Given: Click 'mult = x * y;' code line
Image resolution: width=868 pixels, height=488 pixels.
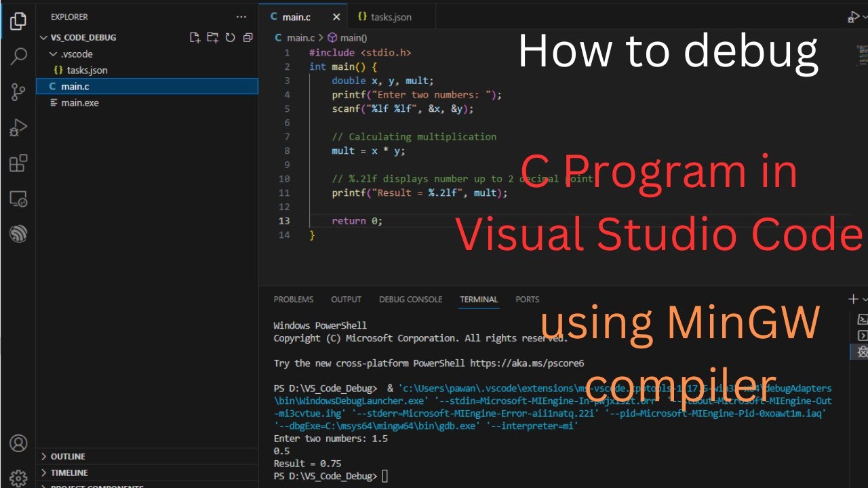Looking at the screenshot, I should [x=368, y=150].
